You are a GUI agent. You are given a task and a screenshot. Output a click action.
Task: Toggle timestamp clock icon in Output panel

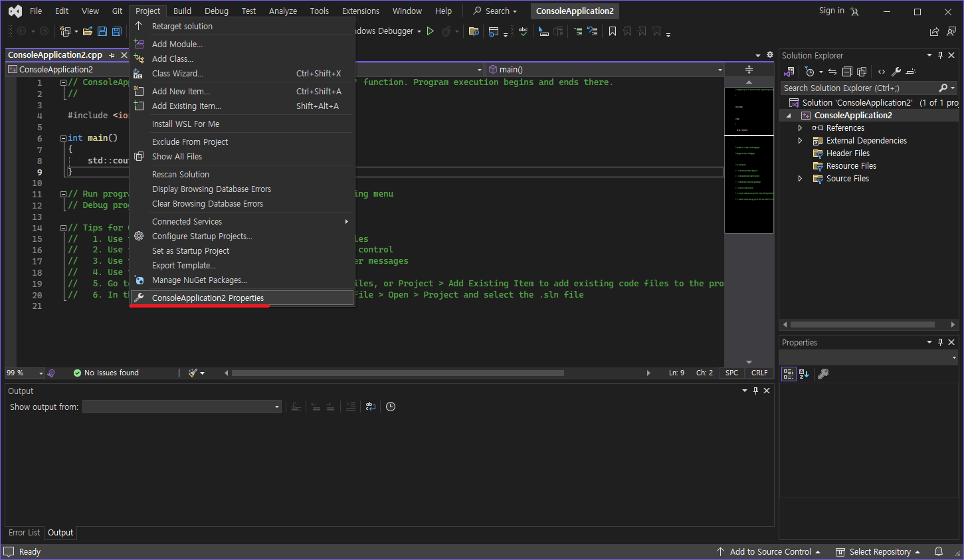[x=391, y=407]
